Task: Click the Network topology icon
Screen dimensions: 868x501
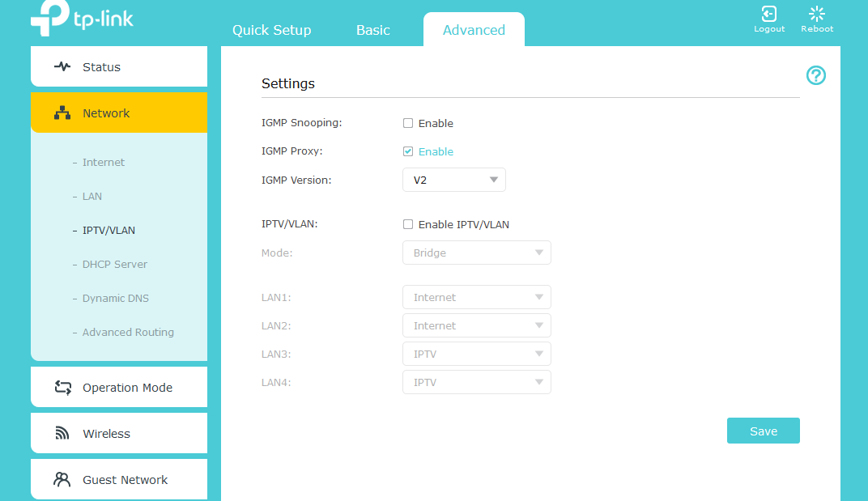Action: coord(62,113)
